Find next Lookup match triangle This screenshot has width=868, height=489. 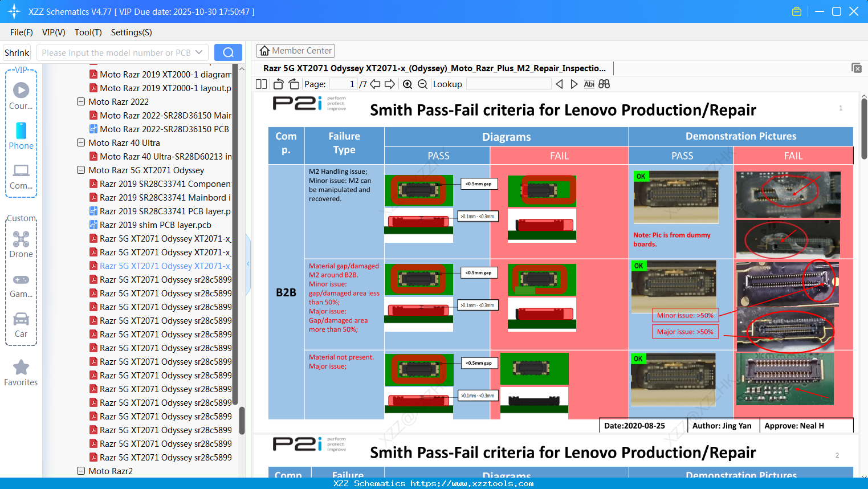[x=574, y=84]
